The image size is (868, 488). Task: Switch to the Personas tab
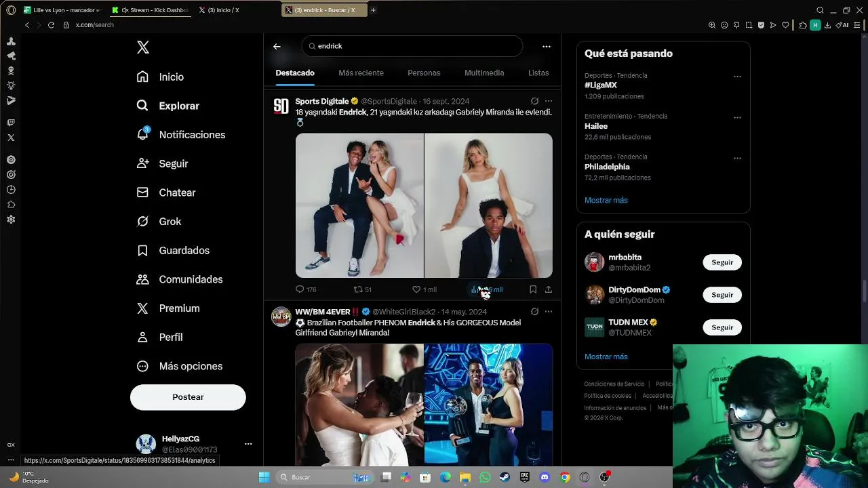(424, 73)
